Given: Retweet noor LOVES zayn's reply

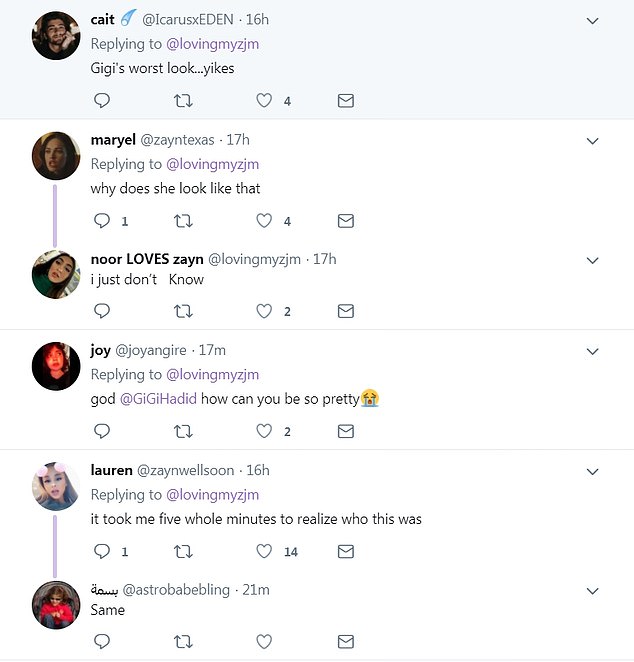Looking at the screenshot, I should tap(184, 311).
